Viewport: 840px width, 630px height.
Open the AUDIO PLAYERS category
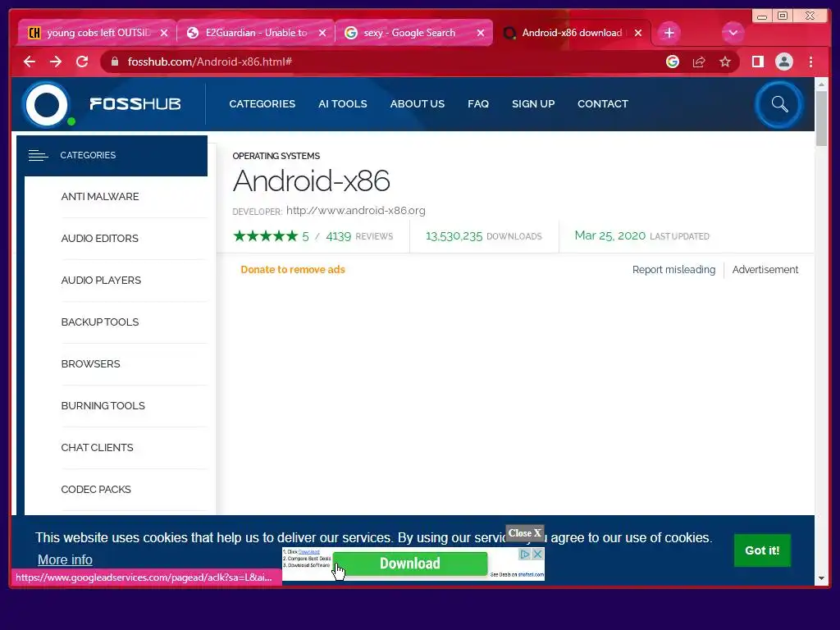pos(101,281)
